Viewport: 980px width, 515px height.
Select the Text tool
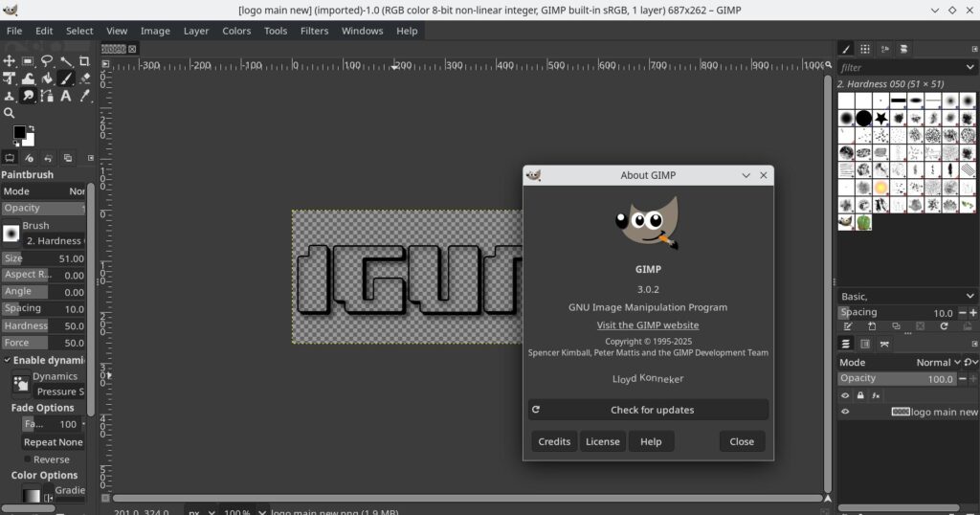66,96
